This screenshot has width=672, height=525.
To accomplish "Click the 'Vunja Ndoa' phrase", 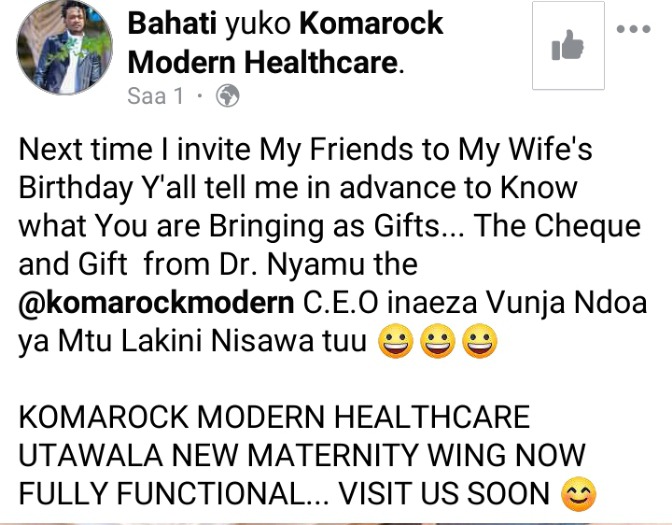I will (x=566, y=303).
